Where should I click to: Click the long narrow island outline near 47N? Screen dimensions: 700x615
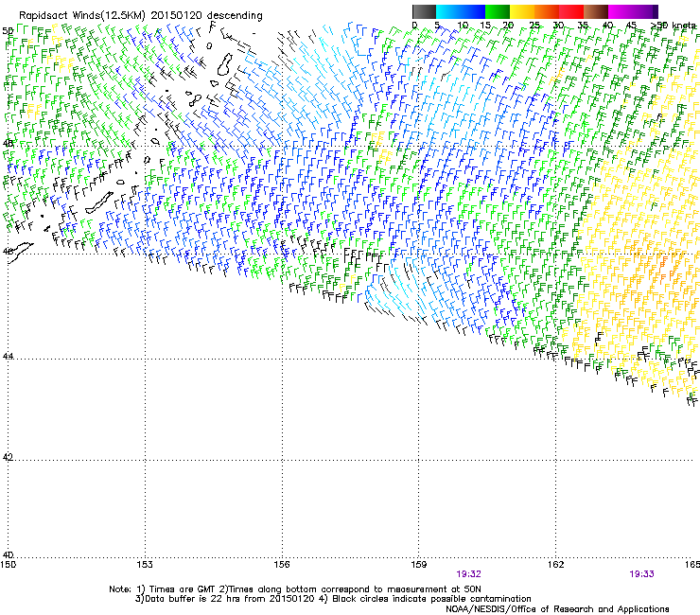(99, 203)
